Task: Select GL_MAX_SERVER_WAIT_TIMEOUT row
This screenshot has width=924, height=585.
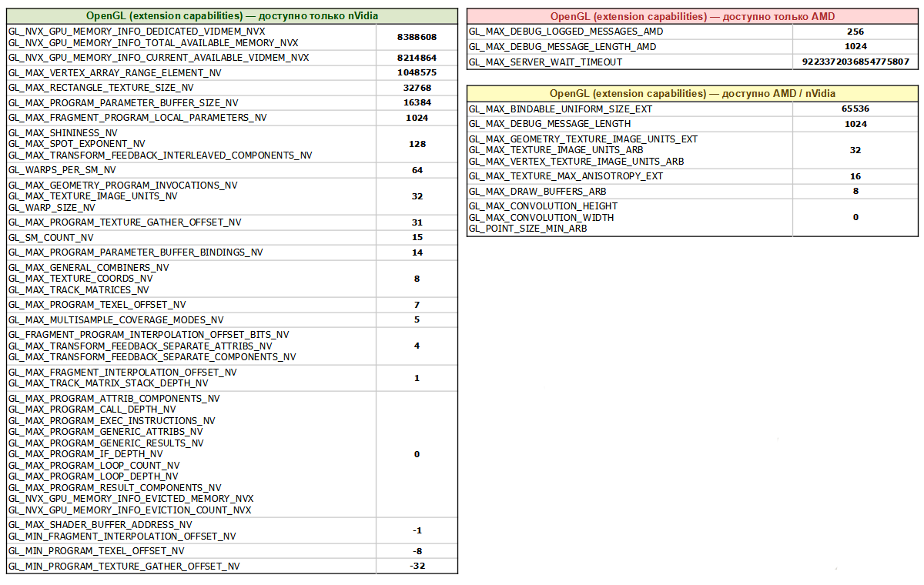Action: pyautogui.click(x=692, y=62)
